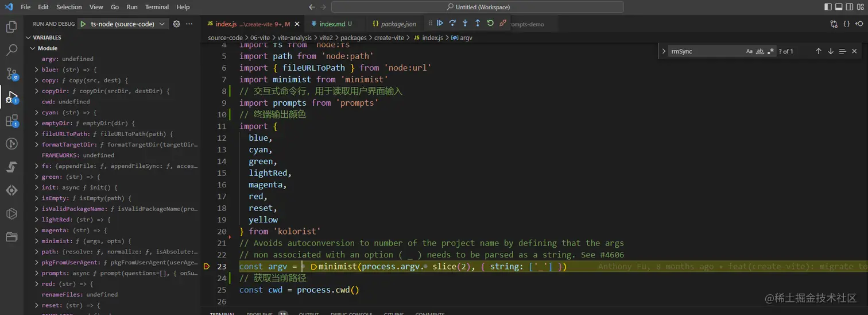Screen dimensions: 868x315
Task: Expand the copyDir variable
Action: point(37,91)
